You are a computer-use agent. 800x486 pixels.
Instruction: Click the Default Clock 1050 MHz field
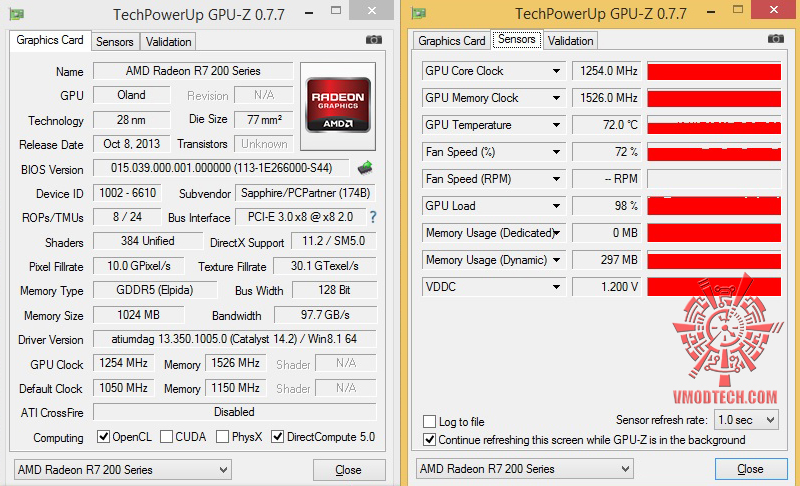123,388
